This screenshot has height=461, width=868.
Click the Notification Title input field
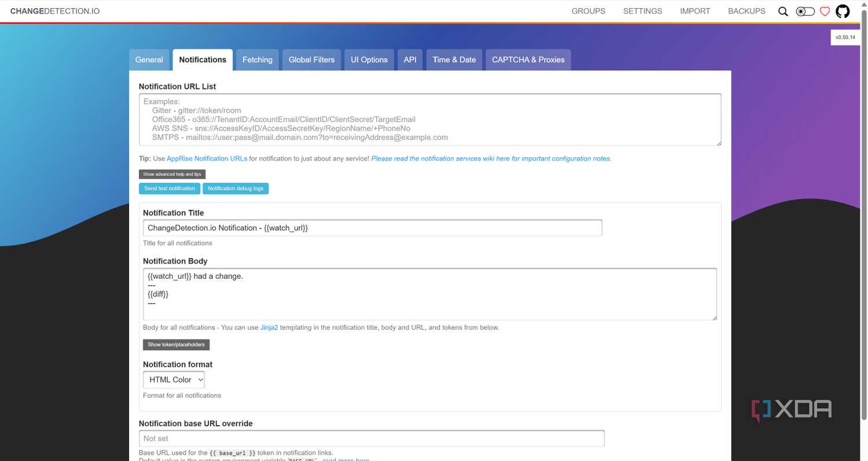[x=373, y=228]
